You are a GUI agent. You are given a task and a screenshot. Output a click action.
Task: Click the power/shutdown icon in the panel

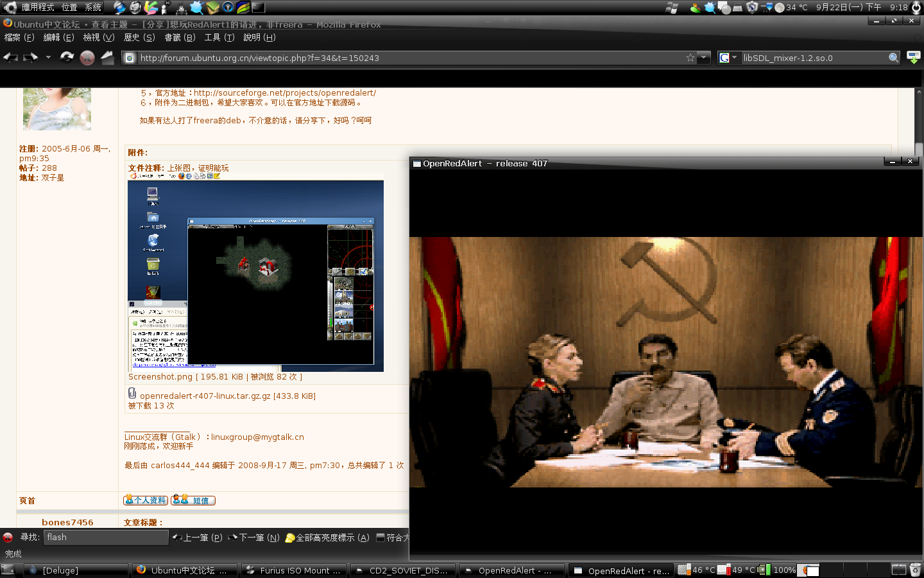coord(916,8)
